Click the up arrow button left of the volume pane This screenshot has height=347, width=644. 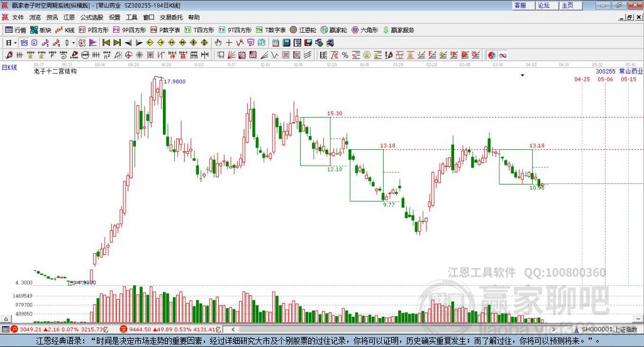(x=6, y=319)
